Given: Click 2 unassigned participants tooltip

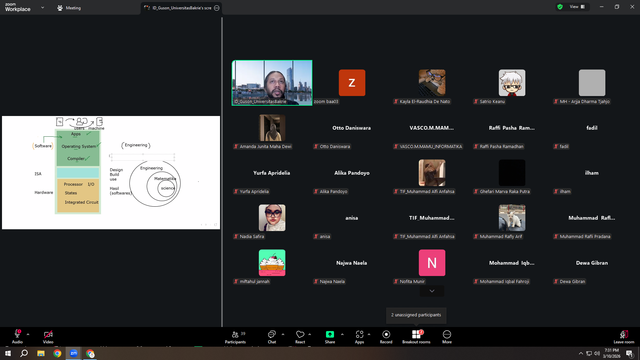Looking at the screenshot, I should coord(416,315).
